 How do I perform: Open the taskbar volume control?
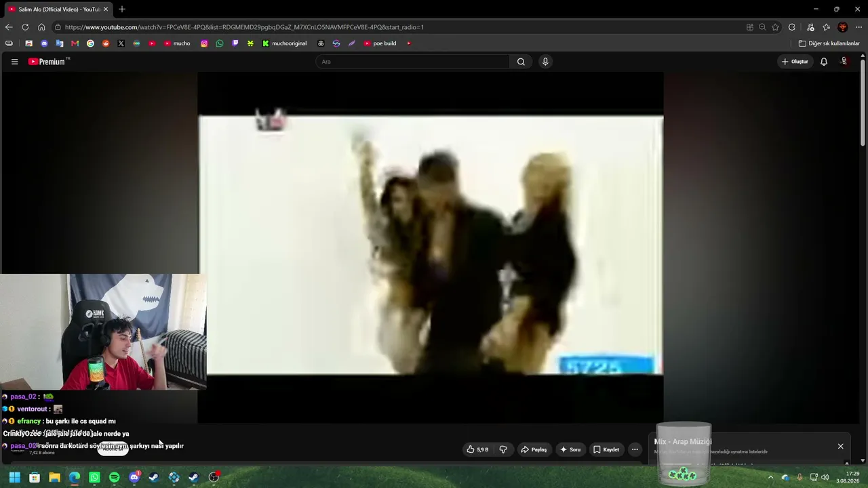pyautogui.click(x=825, y=477)
